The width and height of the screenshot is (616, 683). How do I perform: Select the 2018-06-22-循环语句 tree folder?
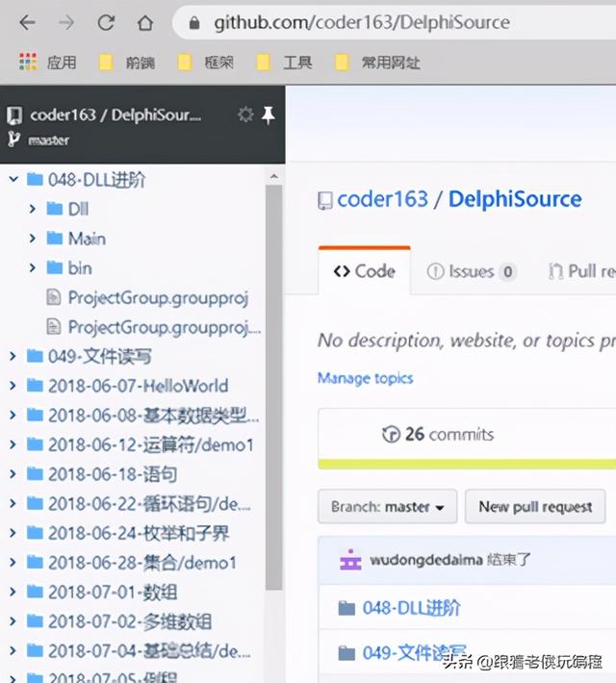pyautogui.click(x=149, y=504)
